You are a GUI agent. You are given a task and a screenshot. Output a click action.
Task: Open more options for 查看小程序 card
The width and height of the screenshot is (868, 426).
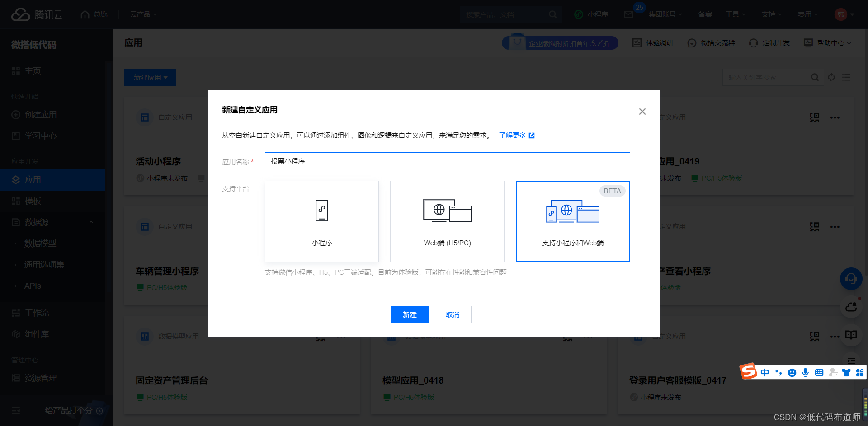point(835,227)
